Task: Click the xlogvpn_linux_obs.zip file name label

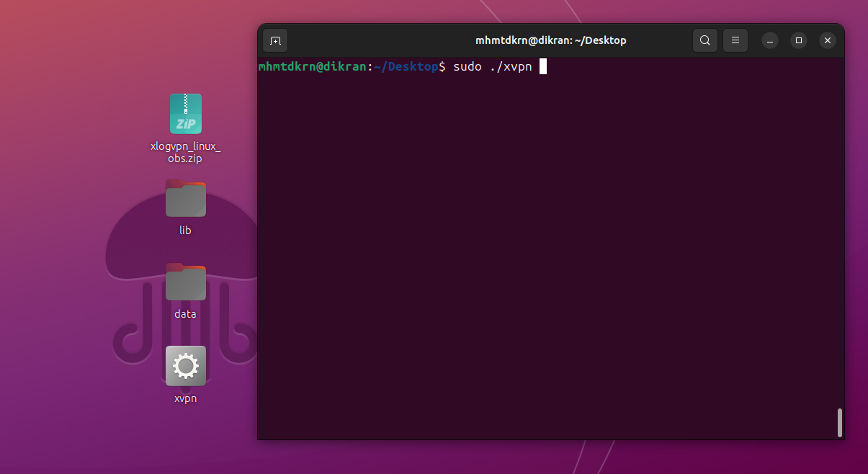Action: [185, 152]
